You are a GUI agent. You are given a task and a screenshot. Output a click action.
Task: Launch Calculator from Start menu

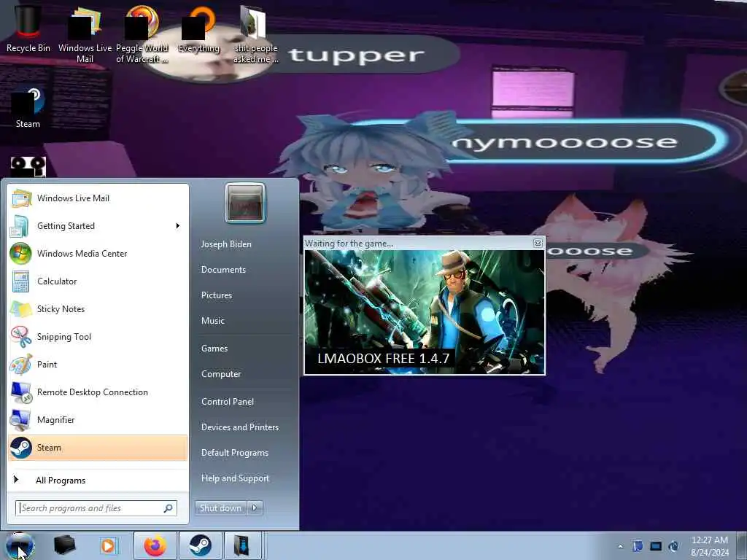(x=98, y=281)
